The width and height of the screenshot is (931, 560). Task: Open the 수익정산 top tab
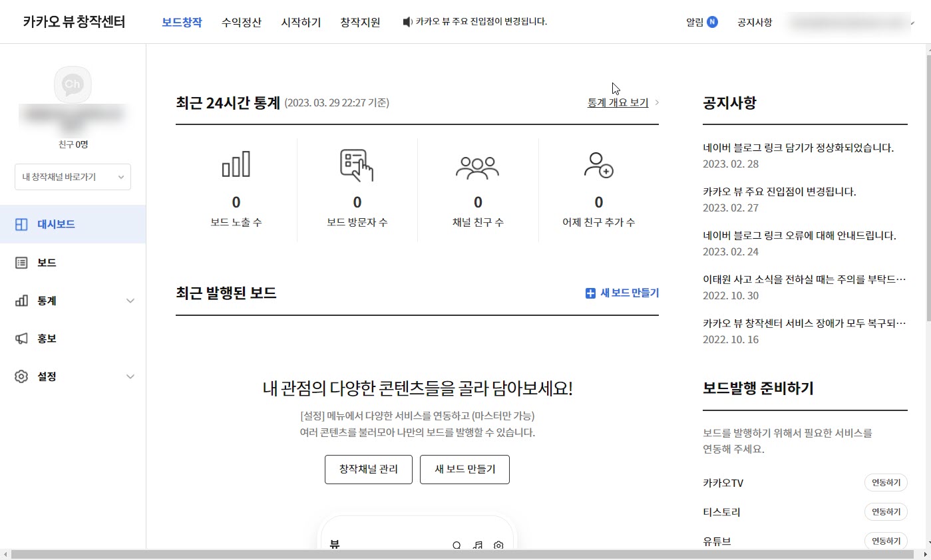pos(242,22)
